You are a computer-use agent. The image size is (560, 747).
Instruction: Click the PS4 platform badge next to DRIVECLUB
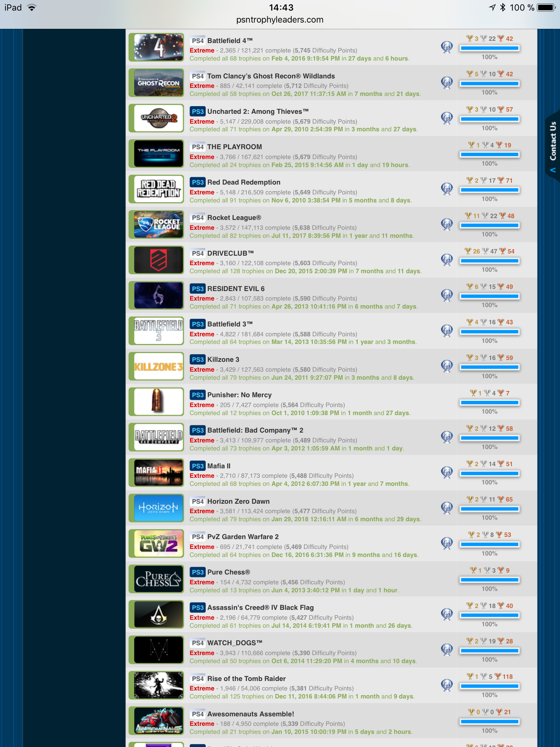198,253
